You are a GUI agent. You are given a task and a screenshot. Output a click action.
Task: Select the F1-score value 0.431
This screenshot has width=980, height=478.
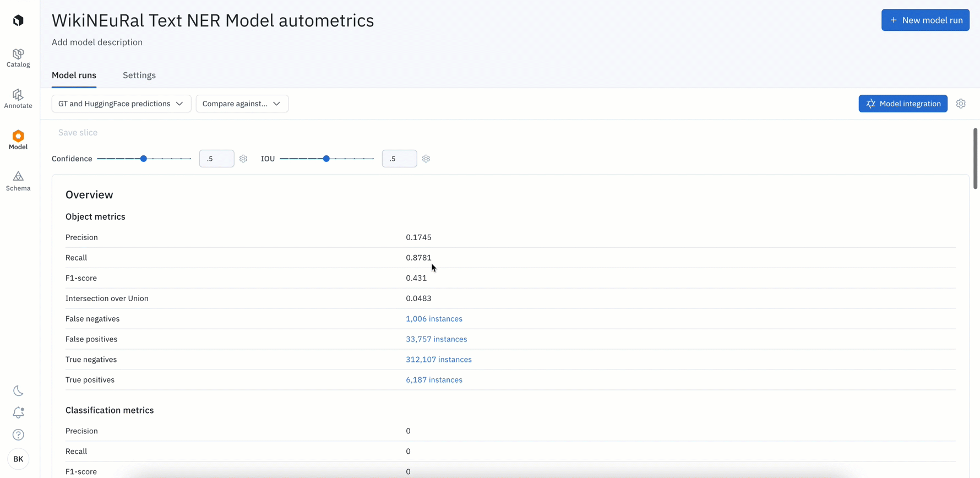[x=416, y=278]
